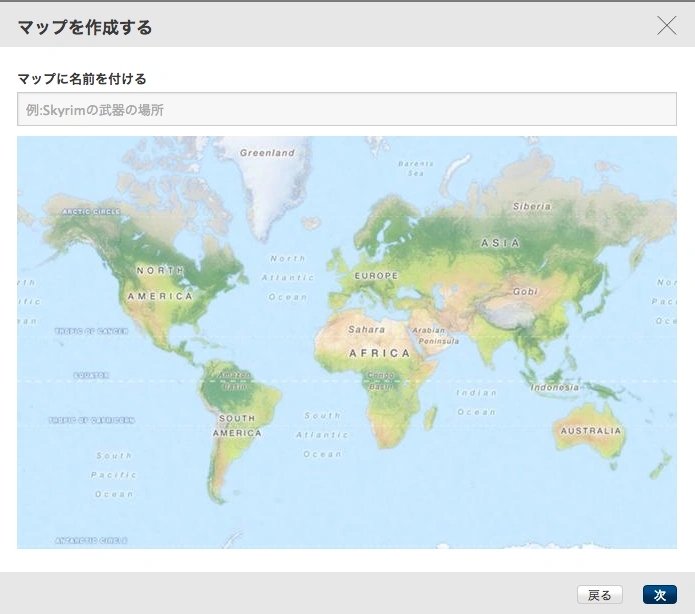Click the Sahara label on the map
695x614 pixels.
click(x=367, y=329)
